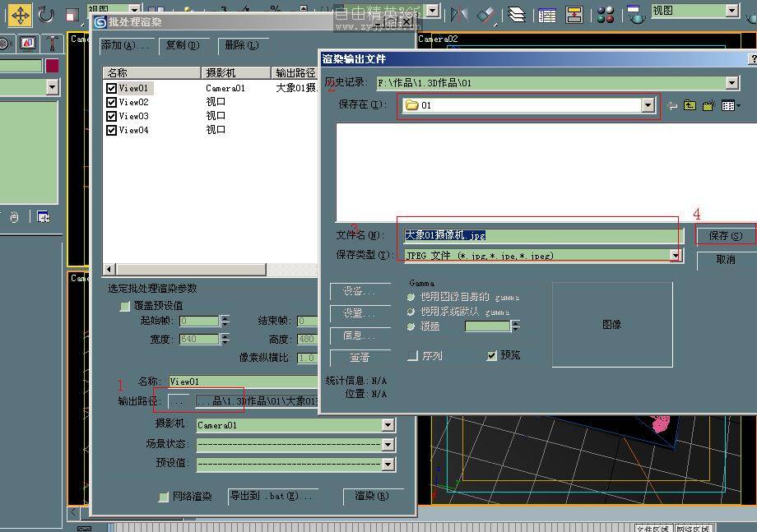The image size is (757, 532).
Task: Select the Rotate tool icon
Action: pyautogui.click(x=47, y=14)
